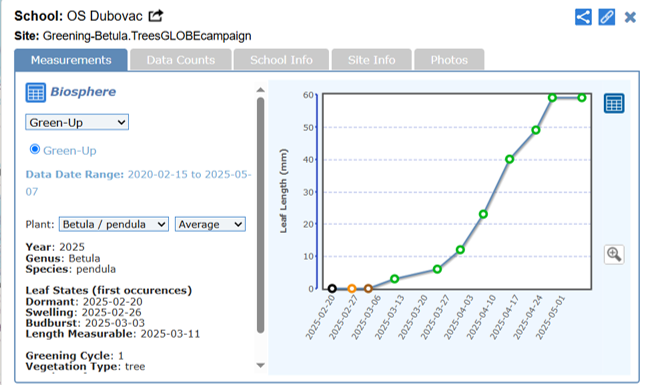The height and width of the screenshot is (385, 646).
Task: Click the 'Year: 2025' text
Action: (55, 247)
